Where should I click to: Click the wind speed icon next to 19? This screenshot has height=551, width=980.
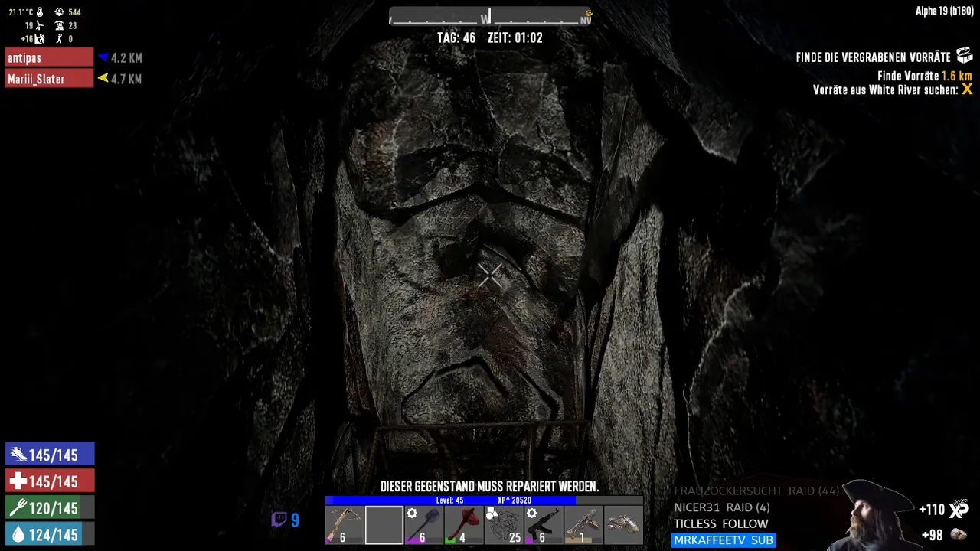[x=40, y=25]
